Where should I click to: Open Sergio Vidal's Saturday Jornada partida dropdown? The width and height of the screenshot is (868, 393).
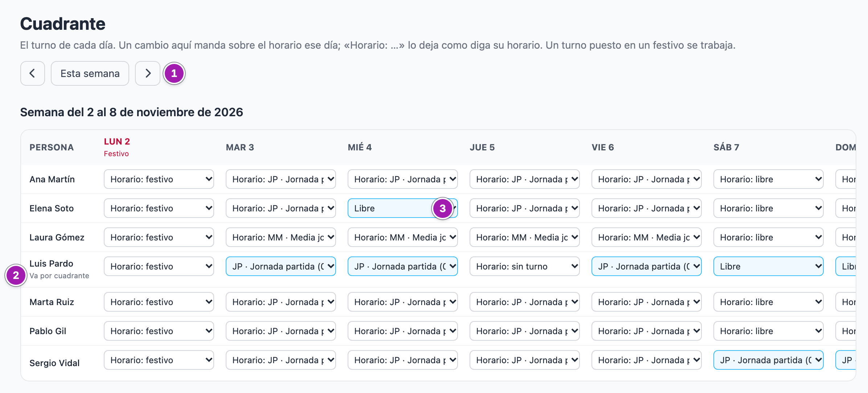click(769, 360)
